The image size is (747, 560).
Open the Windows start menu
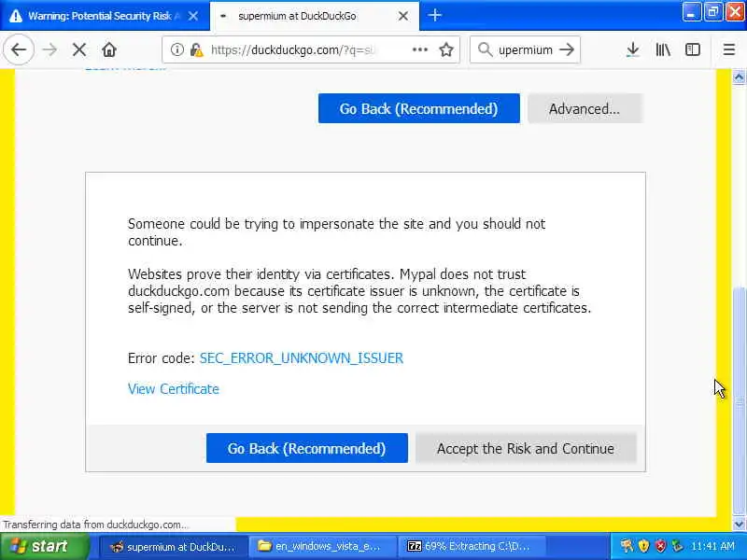[x=44, y=546]
